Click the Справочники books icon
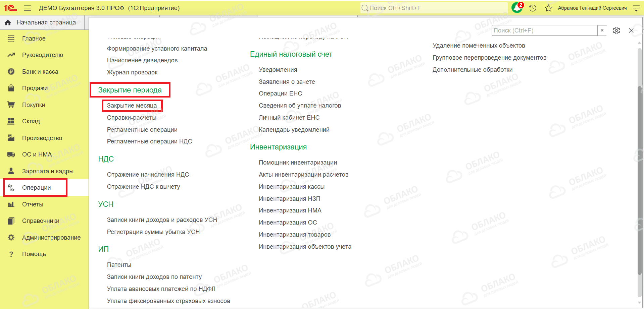644x309 pixels. click(x=11, y=221)
